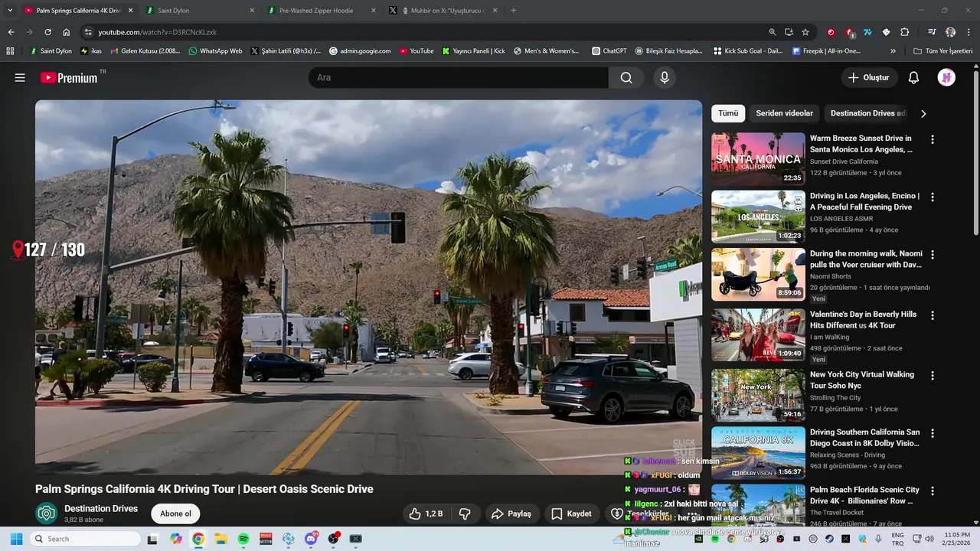The image size is (980, 551).
Task: Start voice search with the microphone
Action: [665, 77]
